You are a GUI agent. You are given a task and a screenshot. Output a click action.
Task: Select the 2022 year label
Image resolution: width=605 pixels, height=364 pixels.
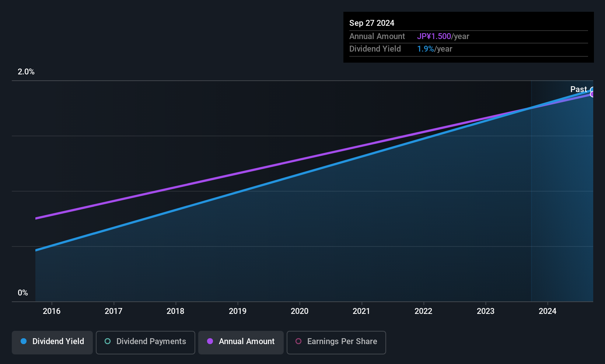coord(423,311)
